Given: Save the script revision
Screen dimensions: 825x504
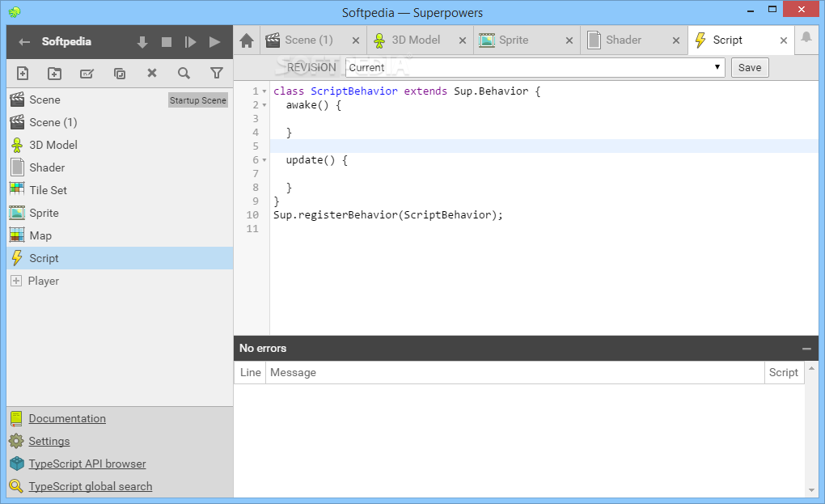Looking at the screenshot, I should click(750, 67).
